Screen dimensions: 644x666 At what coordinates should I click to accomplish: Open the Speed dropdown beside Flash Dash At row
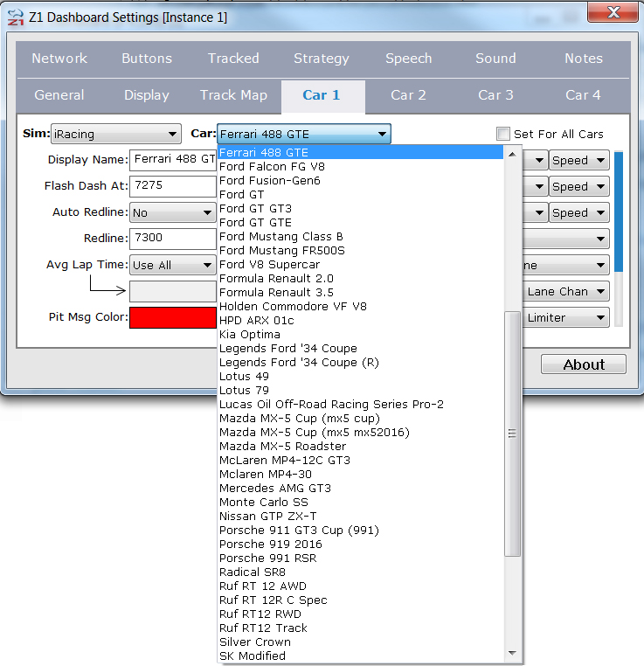(579, 186)
